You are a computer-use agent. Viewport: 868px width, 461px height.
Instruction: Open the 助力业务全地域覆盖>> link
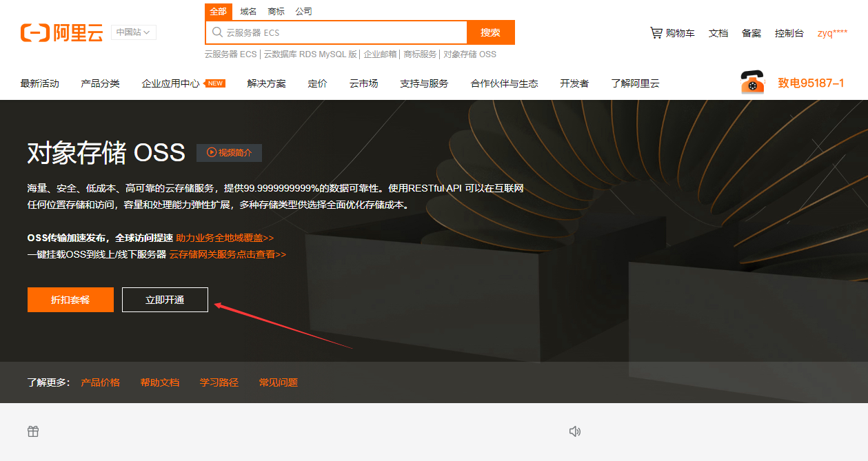(x=225, y=238)
